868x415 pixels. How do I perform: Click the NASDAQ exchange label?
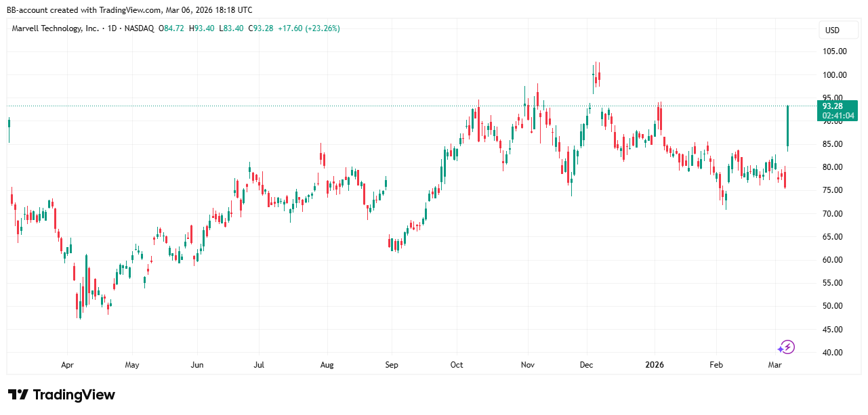pyautogui.click(x=140, y=28)
